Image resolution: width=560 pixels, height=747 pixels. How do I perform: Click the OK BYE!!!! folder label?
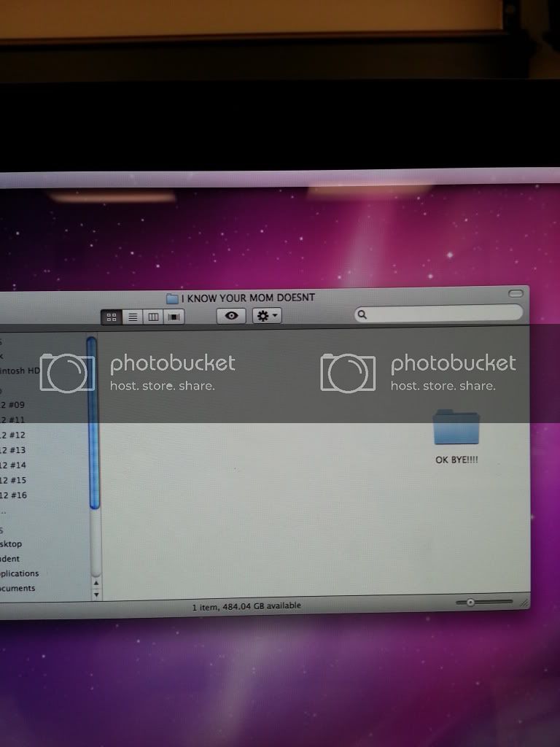[x=456, y=460]
